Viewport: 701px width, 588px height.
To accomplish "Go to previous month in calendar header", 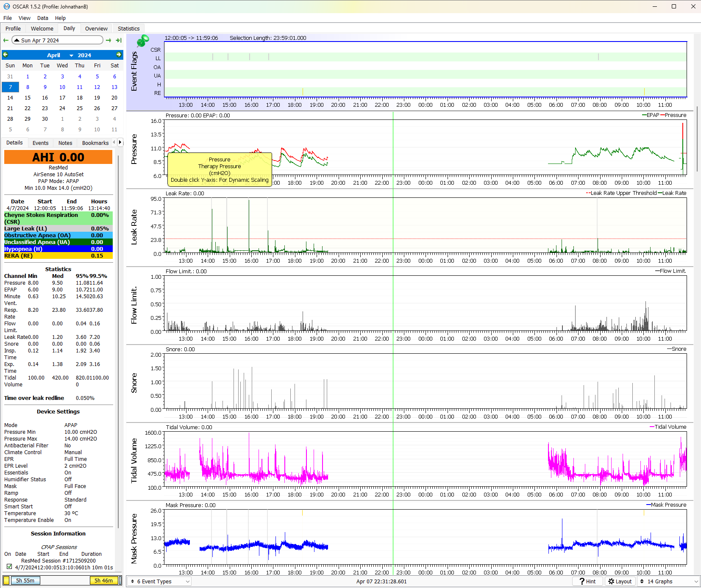I will pyautogui.click(x=6, y=55).
